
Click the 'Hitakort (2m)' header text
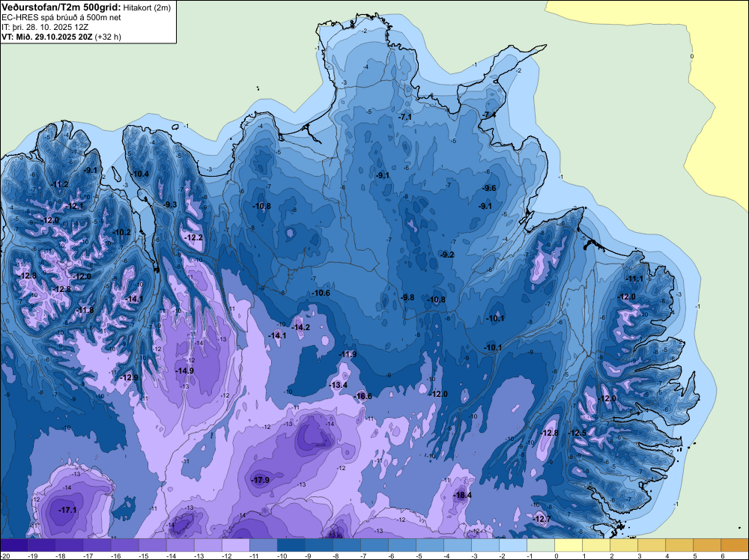[147, 7]
